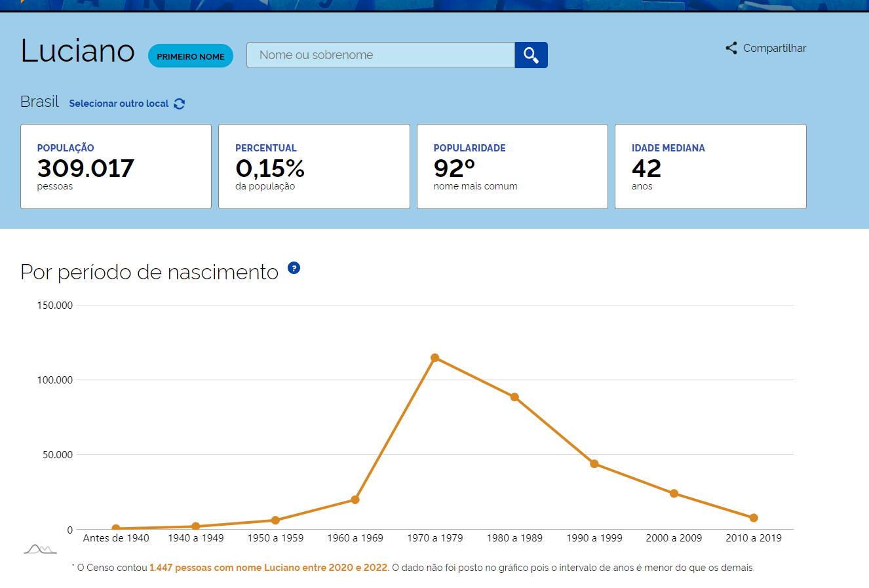Click the '50.000' y-axis value
This screenshot has height=588, width=869.
[x=58, y=455]
